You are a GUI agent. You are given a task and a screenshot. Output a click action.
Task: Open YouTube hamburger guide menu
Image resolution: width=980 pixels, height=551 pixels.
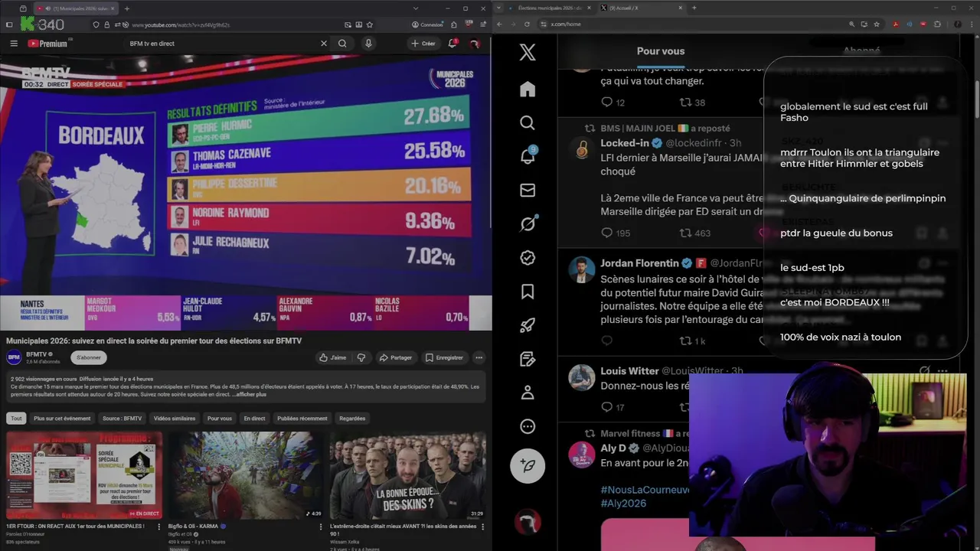click(14, 44)
